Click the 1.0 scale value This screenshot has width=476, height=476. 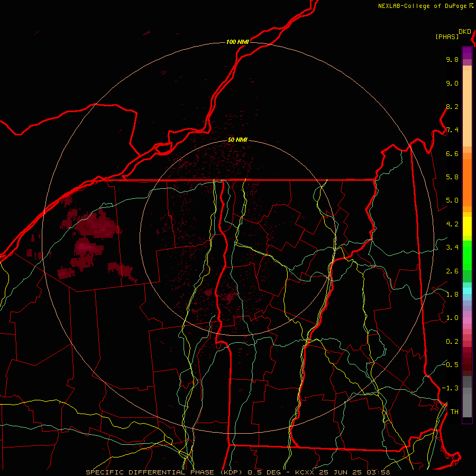click(x=452, y=318)
